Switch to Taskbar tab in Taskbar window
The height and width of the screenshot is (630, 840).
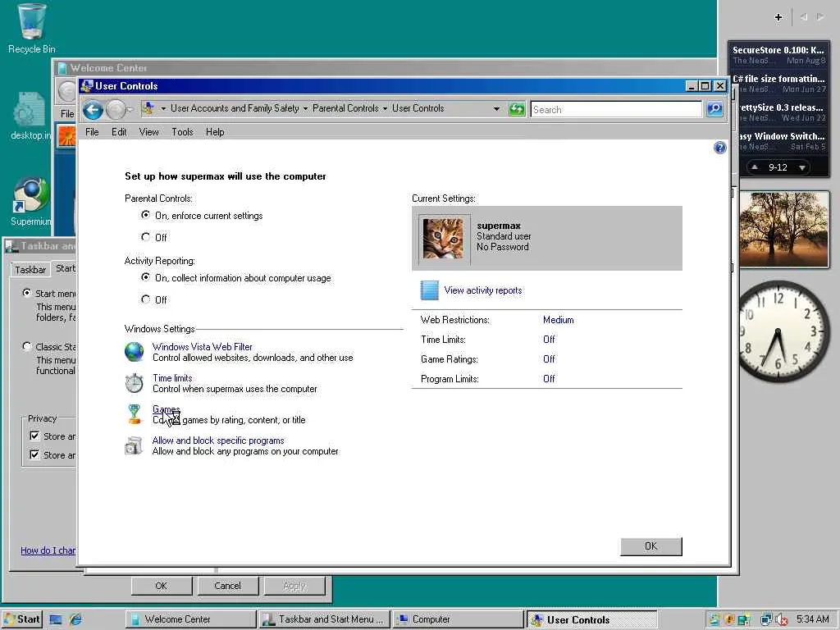point(30,269)
